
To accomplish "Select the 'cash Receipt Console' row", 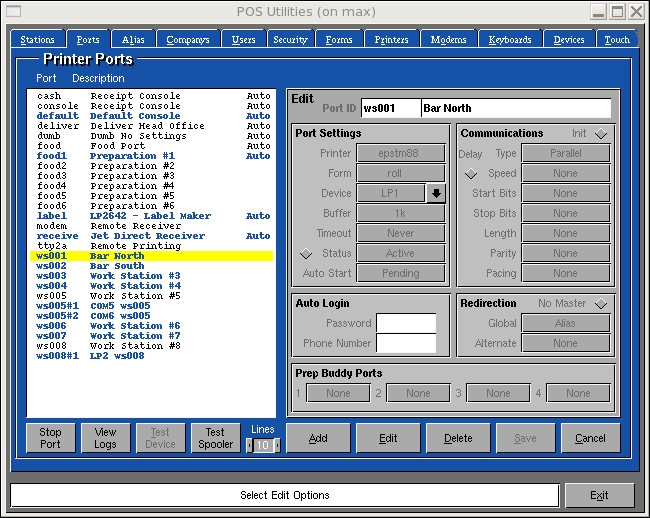I will coord(152,96).
